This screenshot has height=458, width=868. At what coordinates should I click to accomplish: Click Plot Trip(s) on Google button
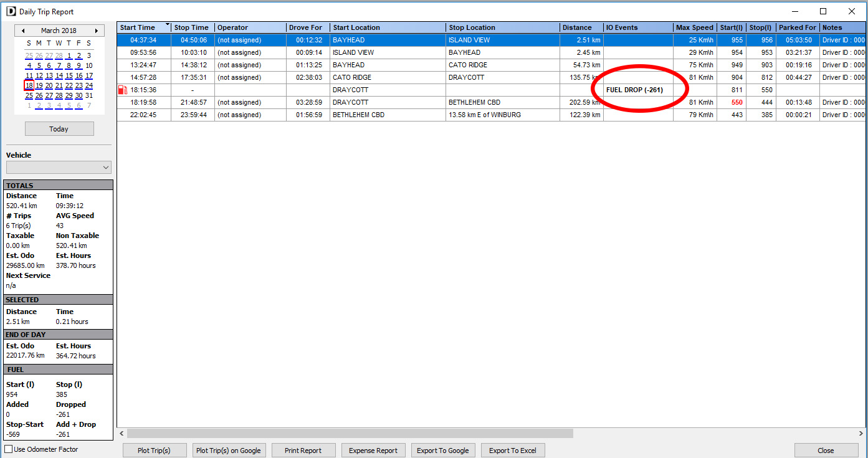point(228,451)
